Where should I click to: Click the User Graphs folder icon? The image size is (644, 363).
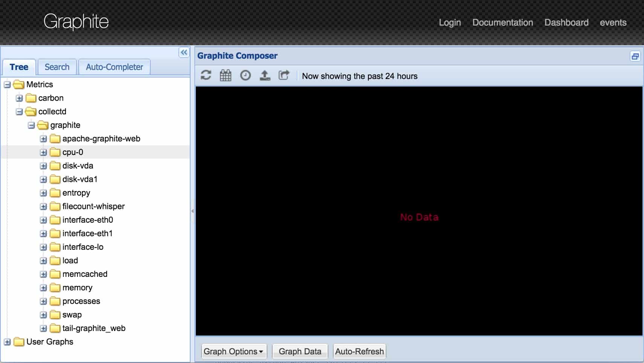coord(19,342)
